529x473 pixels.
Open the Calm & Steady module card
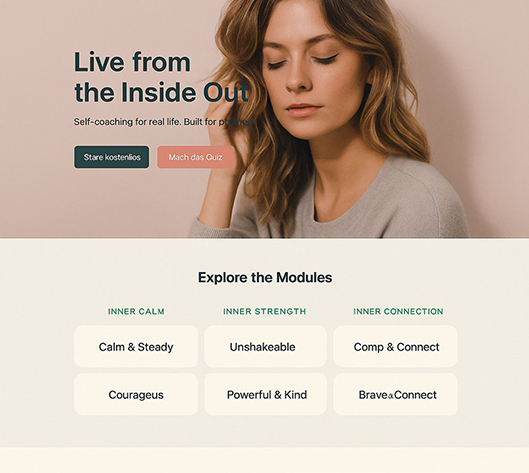(136, 346)
